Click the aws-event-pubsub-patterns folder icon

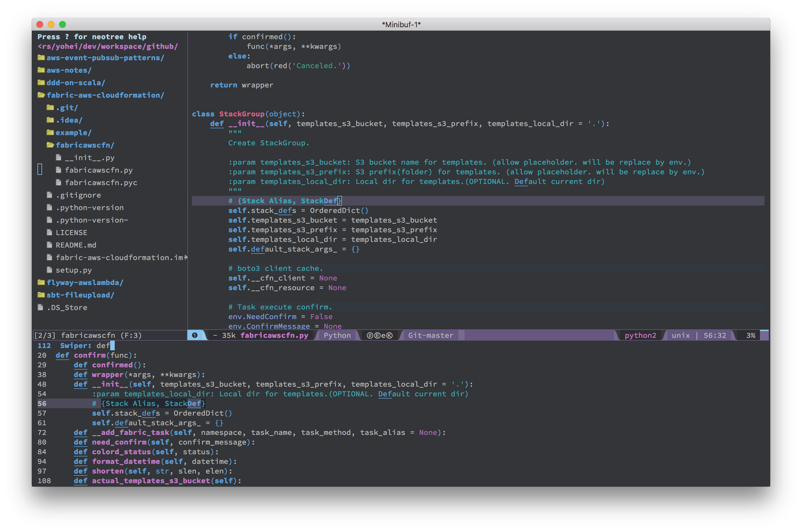(x=41, y=58)
